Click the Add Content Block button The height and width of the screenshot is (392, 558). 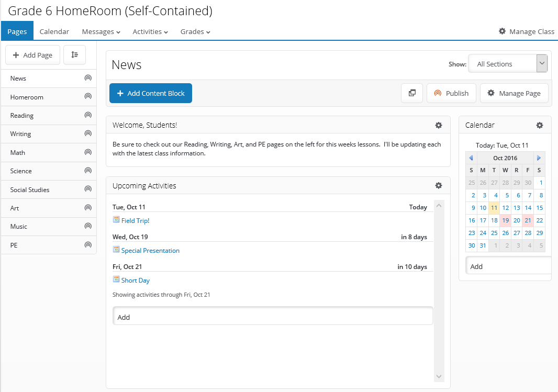point(151,93)
